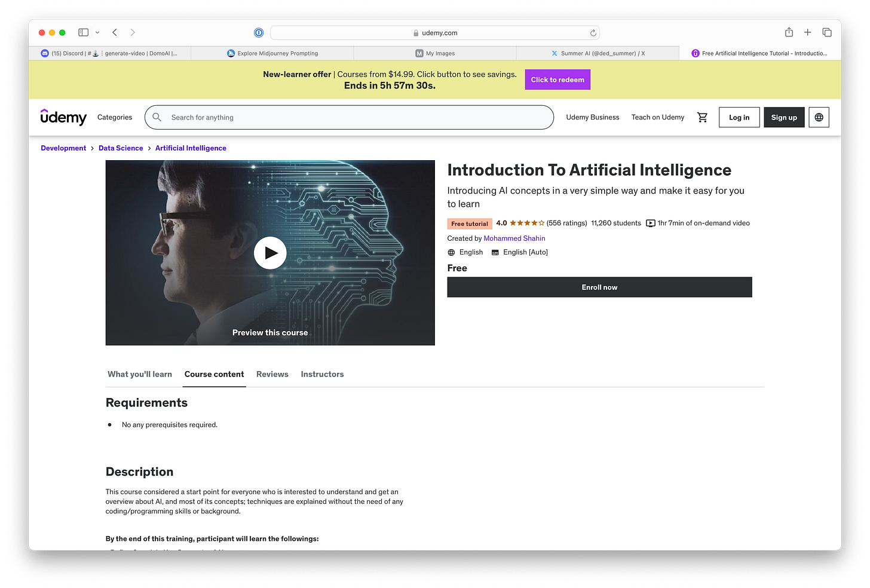Open the 1Password extension icon
The width and height of the screenshot is (870, 588).
[259, 33]
